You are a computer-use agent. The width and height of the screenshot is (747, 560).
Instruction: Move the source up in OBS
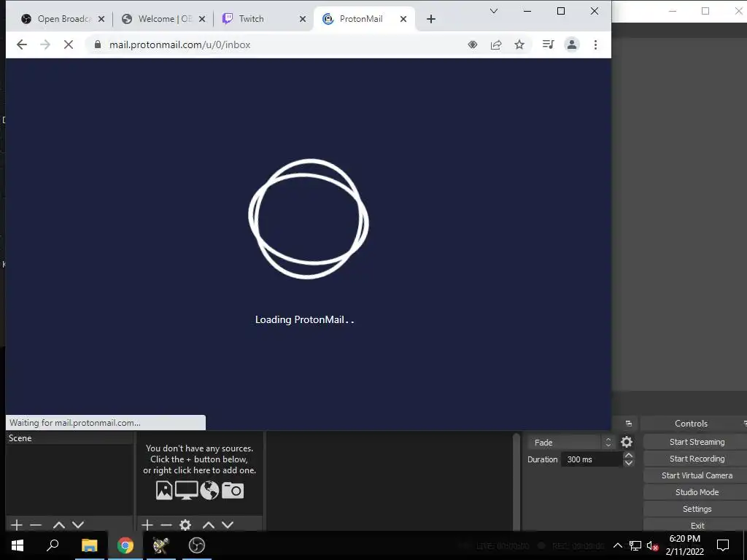[209, 525]
